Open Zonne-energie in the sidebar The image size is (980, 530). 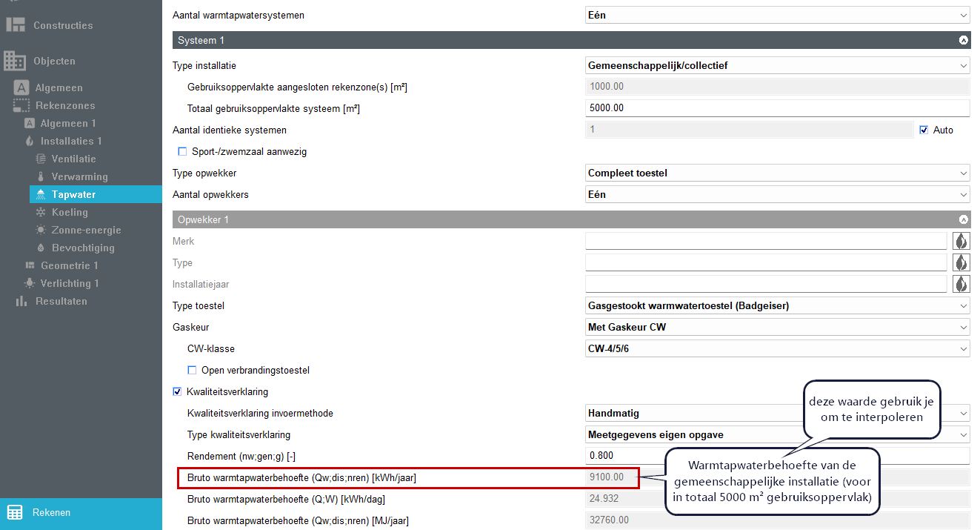[86, 230]
